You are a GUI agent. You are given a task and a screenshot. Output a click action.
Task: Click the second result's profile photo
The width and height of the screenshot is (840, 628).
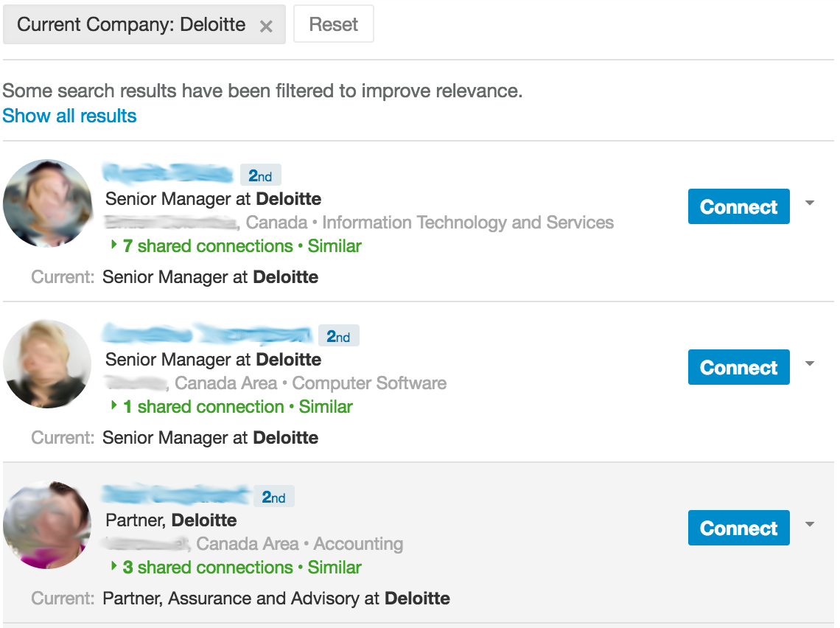(47, 363)
